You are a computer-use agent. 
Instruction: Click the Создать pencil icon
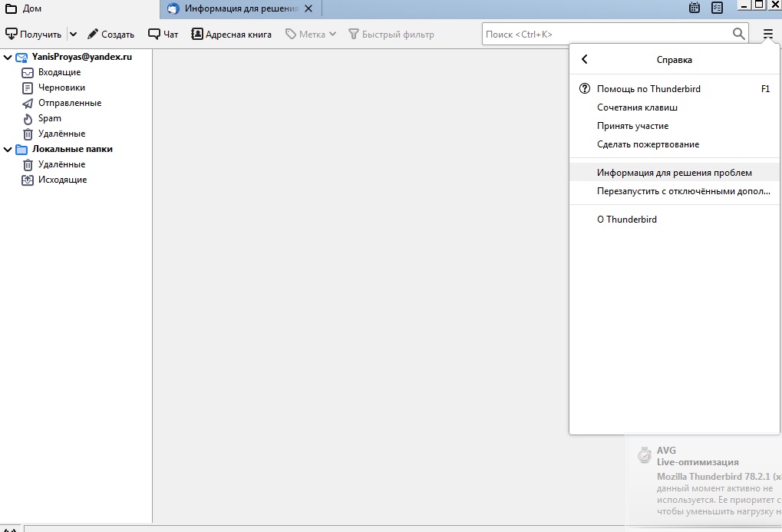coord(92,34)
